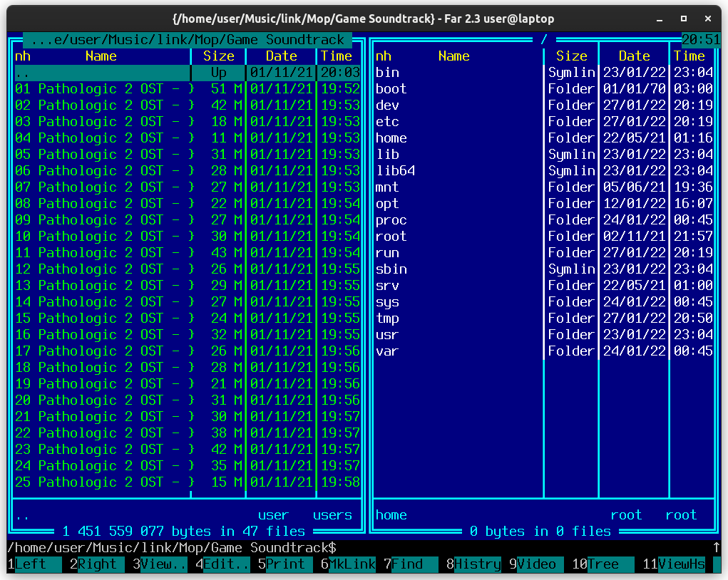Select file '05 Pathologic 2 OST'
728x580 pixels.
[188, 155]
